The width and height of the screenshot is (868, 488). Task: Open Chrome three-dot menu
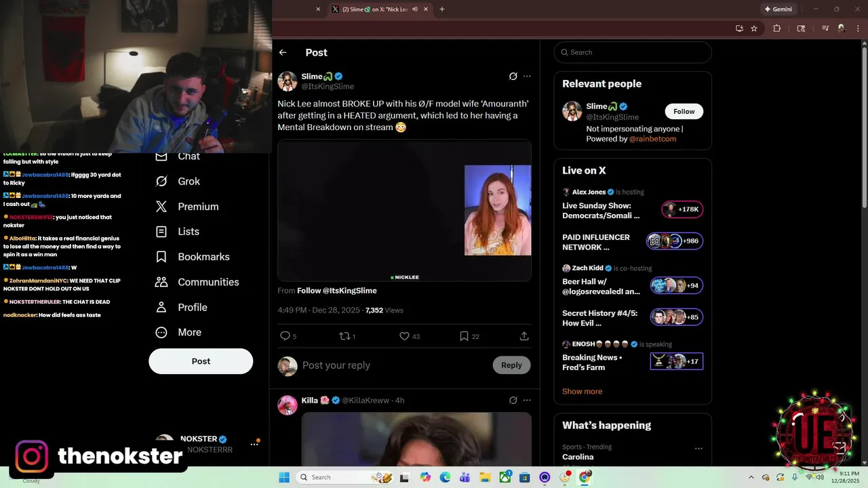tap(857, 28)
